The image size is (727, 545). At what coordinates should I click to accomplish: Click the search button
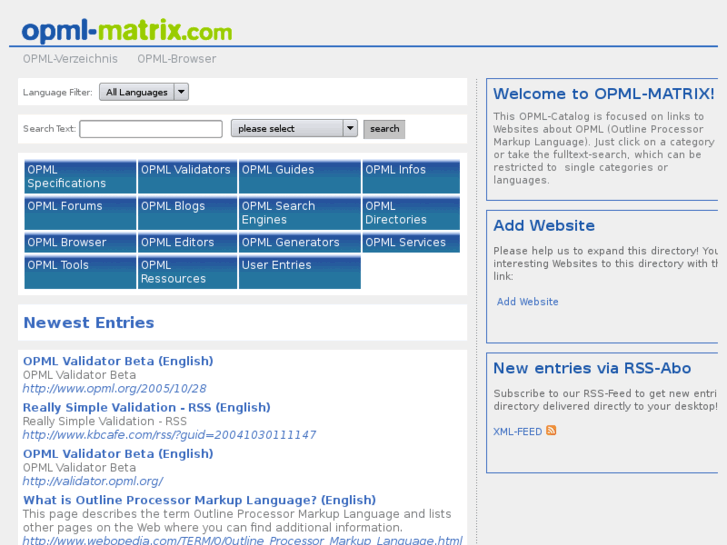pyautogui.click(x=384, y=129)
